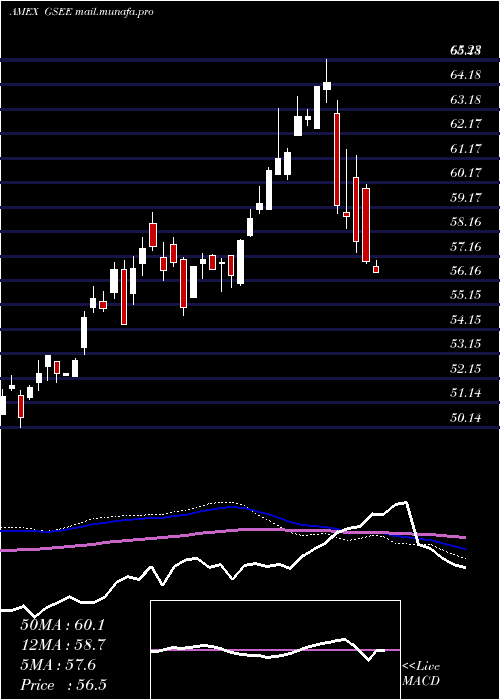Click the 63.18 price axis label
Viewport: 500px width, 700px height.
466,99
